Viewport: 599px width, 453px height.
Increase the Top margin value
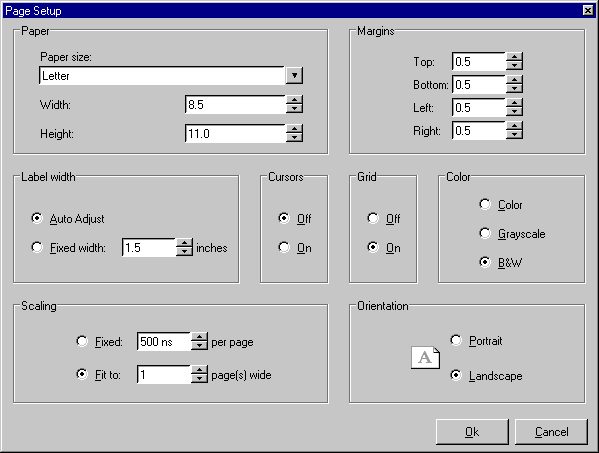(514, 57)
